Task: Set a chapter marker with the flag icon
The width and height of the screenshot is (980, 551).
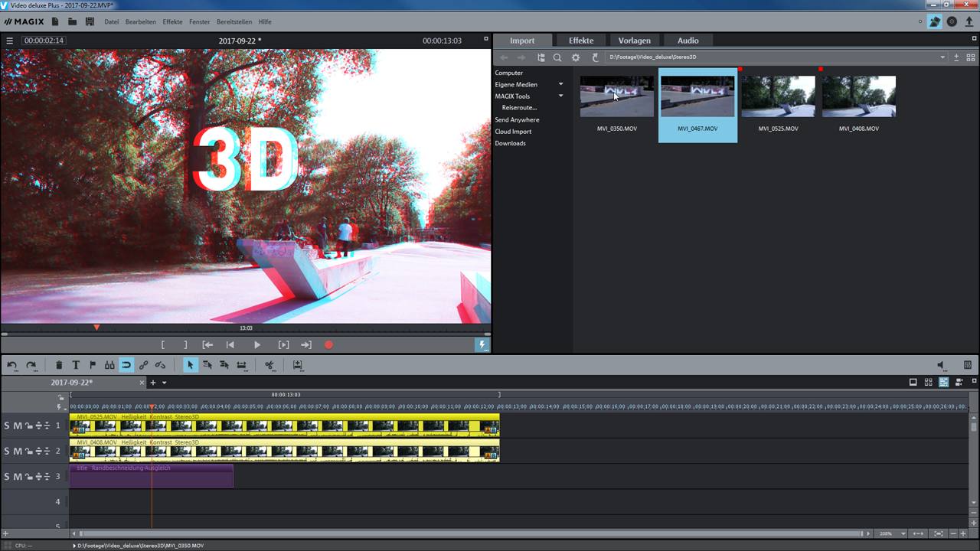Action: point(93,365)
